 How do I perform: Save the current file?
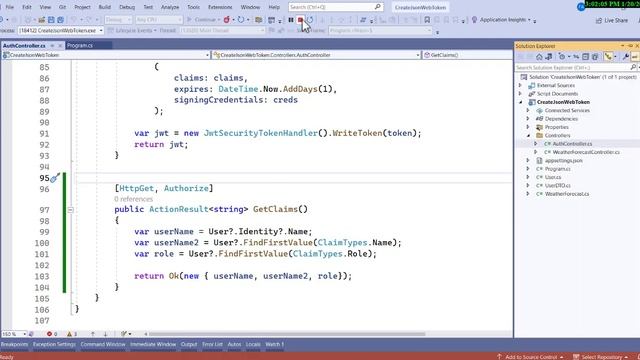(x=51, y=20)
